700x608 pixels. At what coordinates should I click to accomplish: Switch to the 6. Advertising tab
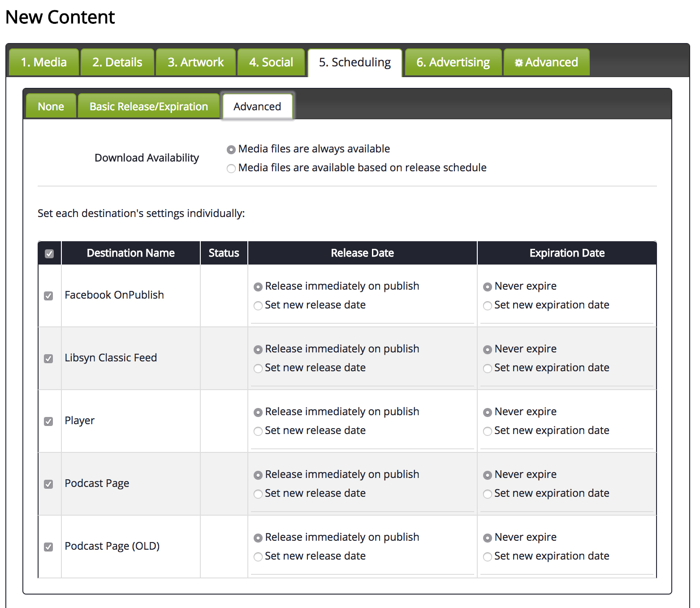[453, 62]
